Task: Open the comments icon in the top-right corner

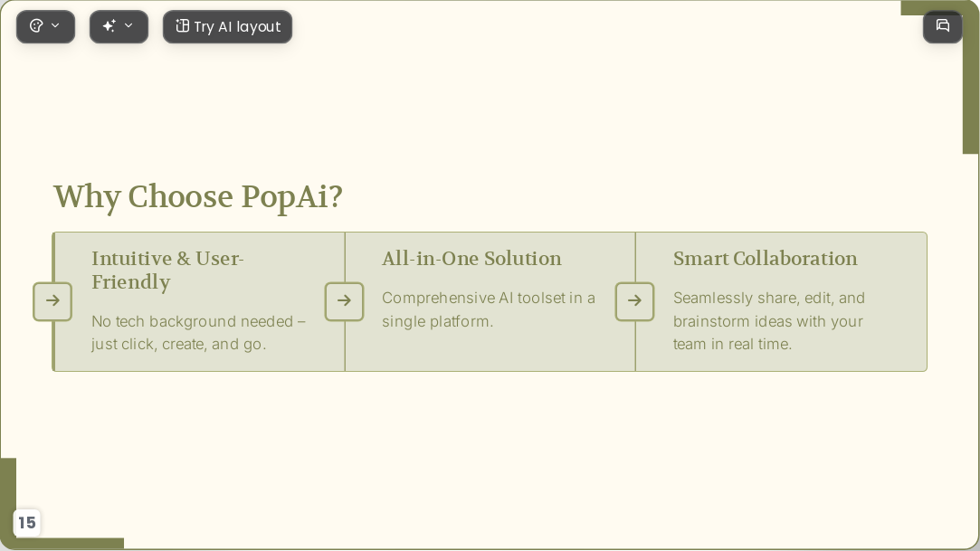Action: 943,25
